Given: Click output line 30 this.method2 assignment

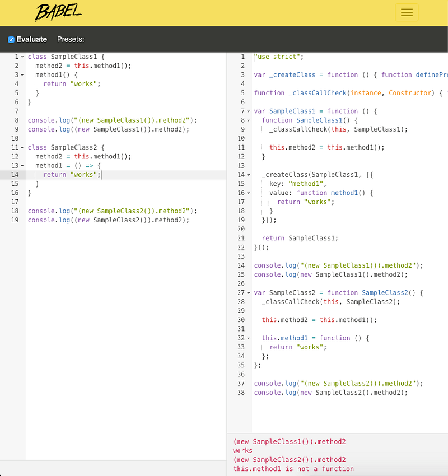Looking at the screenshot, I should pos(319,320).
